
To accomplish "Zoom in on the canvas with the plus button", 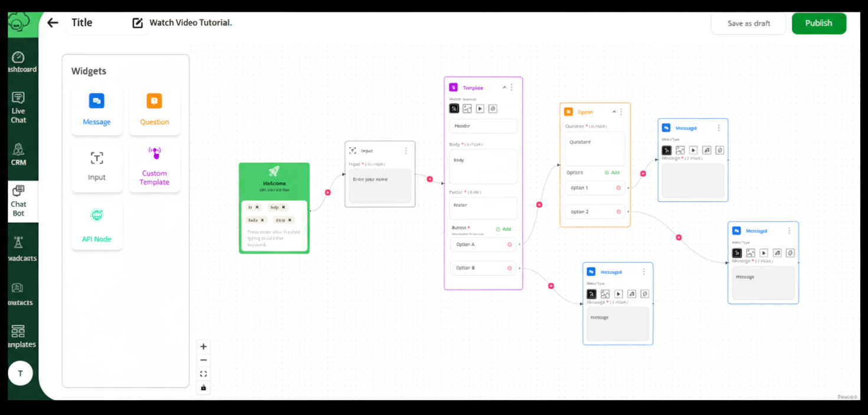I will click(203, 347).
